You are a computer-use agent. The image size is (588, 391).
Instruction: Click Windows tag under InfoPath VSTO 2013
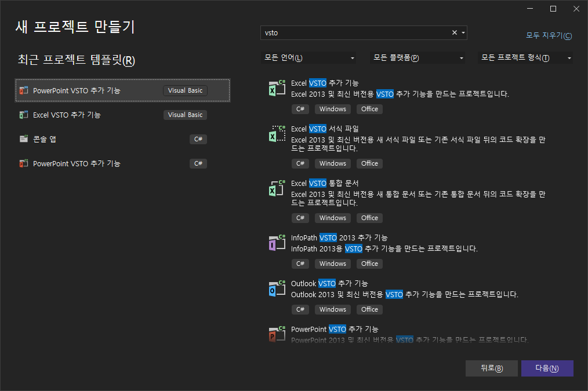[333, 264]
